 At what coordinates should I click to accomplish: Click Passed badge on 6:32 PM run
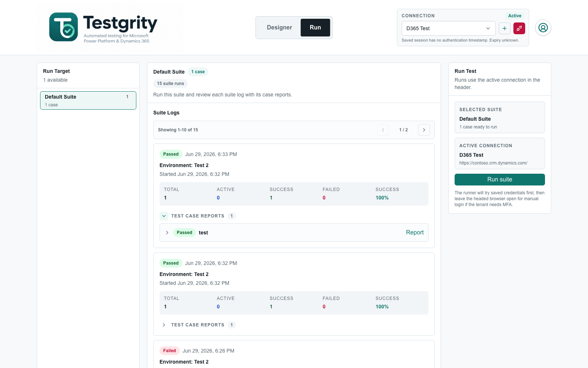point(171,263)
